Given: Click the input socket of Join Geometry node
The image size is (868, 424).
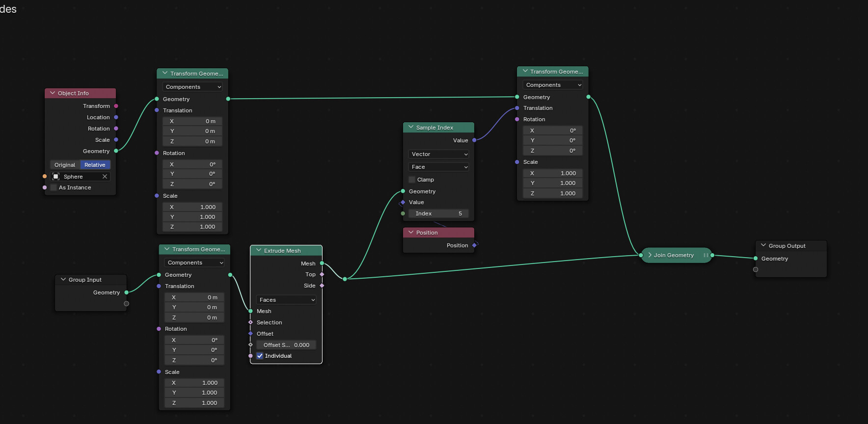Looking at the screenshot, I should point(641,255).
